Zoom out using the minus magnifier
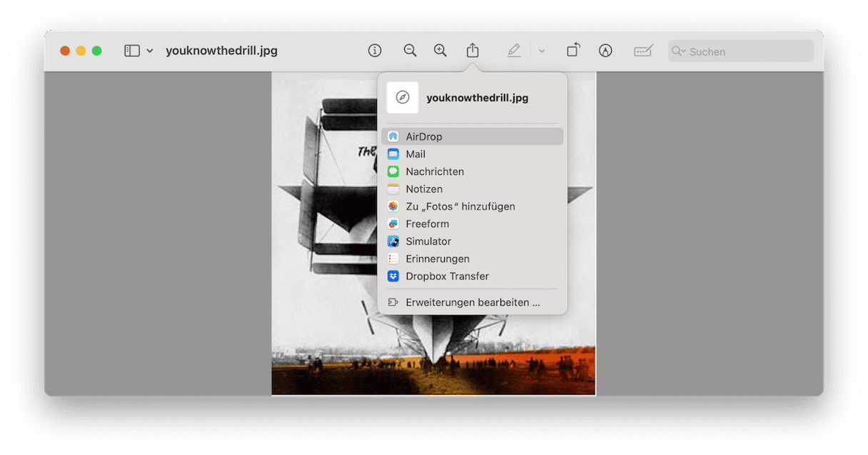868x455 pixels. coord(410,51)
